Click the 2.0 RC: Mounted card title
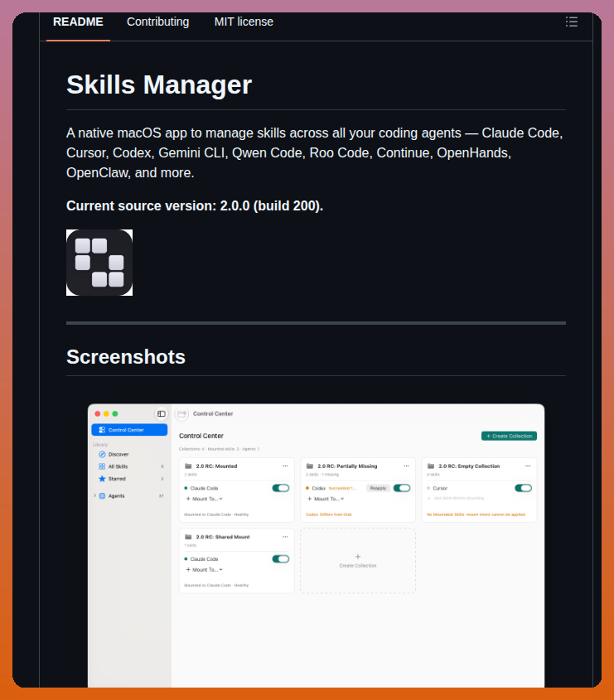 tap(216, 466)
